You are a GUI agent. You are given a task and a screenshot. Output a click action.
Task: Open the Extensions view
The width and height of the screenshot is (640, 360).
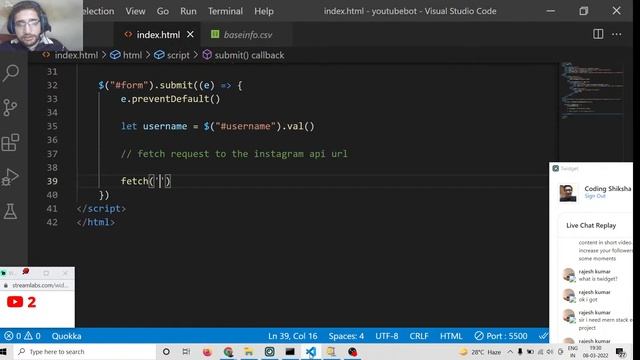coord(10,142)
